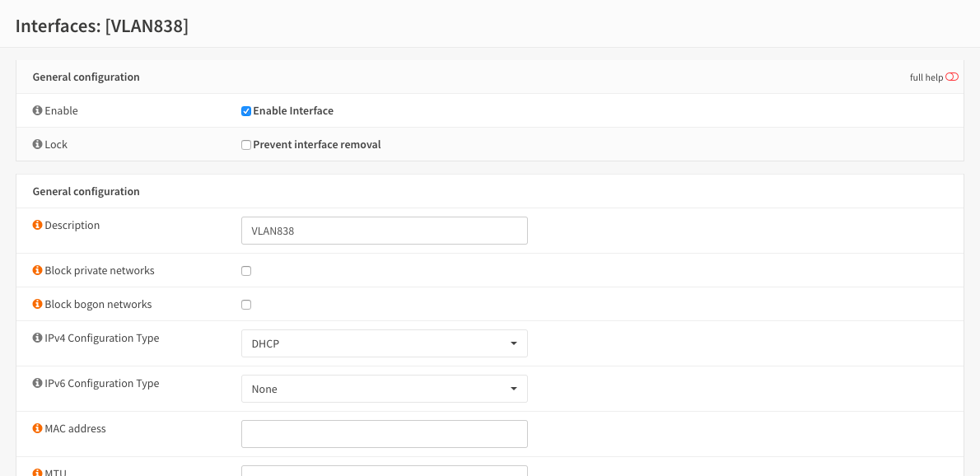Viewport: 980px width, 476px height.
Task: Open the Block bogon networks help icon
Action: tap(37, 304)
